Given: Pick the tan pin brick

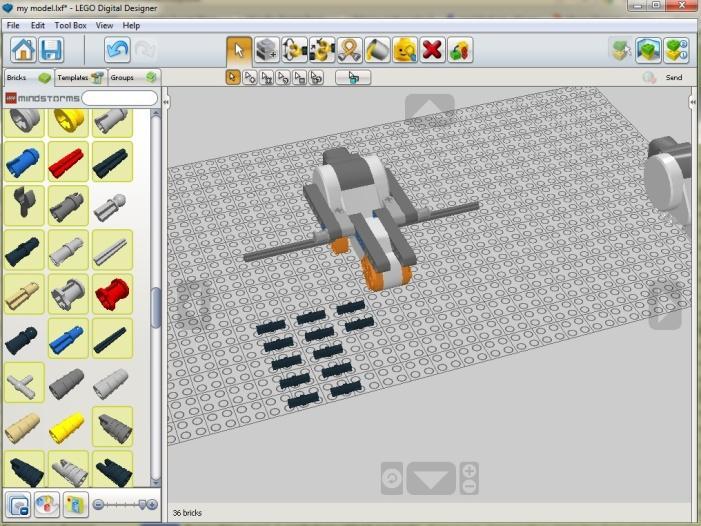Looking at the screenshot, I should [24, 294].
